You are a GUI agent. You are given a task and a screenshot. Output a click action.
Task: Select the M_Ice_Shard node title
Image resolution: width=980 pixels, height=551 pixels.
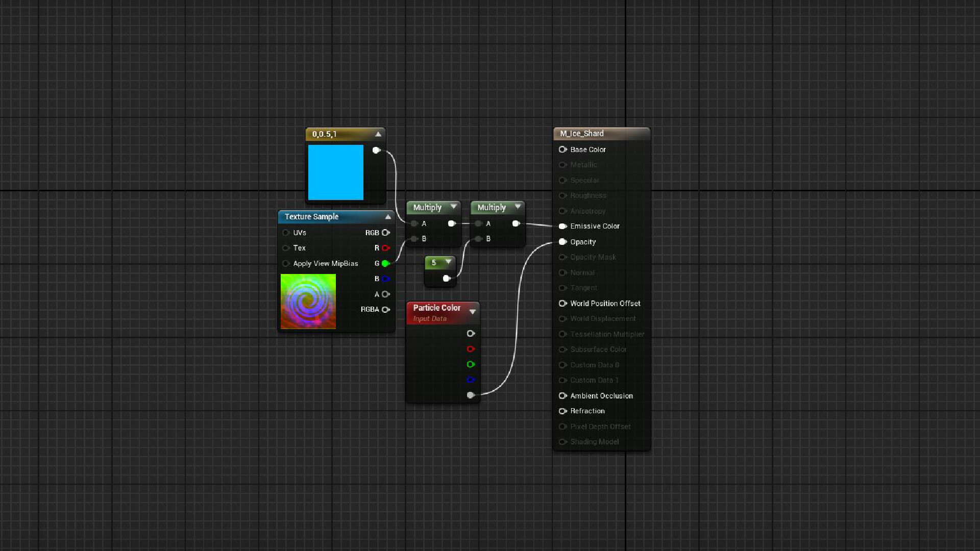point(582,134)
